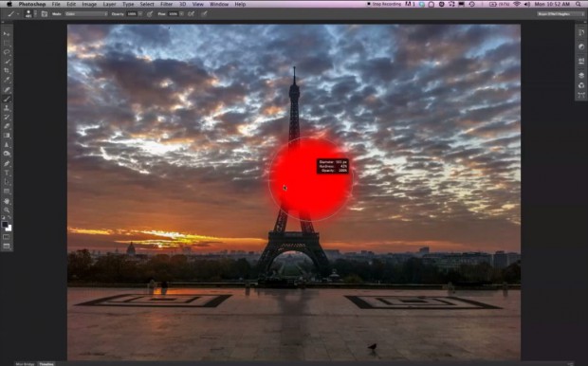Image resolution: width=588 pixels, height=366 pixels.
Task: Click Stop Recording in menu bar
Action: [384, 4]
